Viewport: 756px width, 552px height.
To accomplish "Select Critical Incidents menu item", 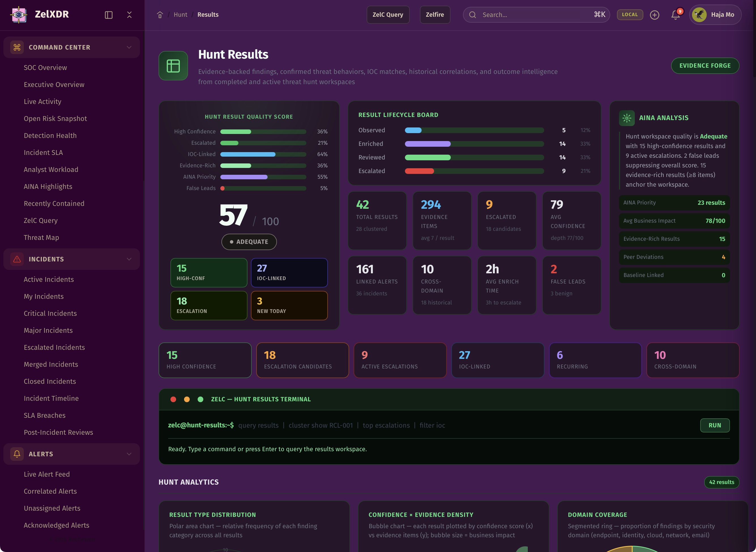I will coord(50,314).
